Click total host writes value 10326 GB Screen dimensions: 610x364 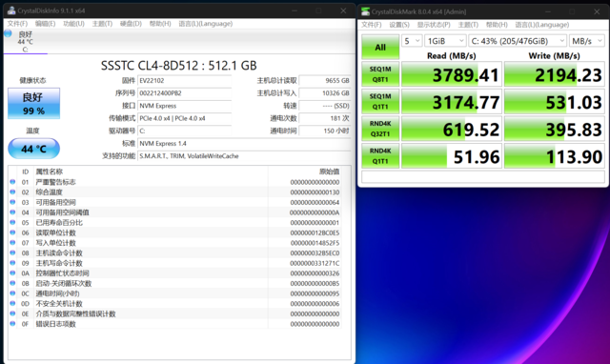click(324, 93)
